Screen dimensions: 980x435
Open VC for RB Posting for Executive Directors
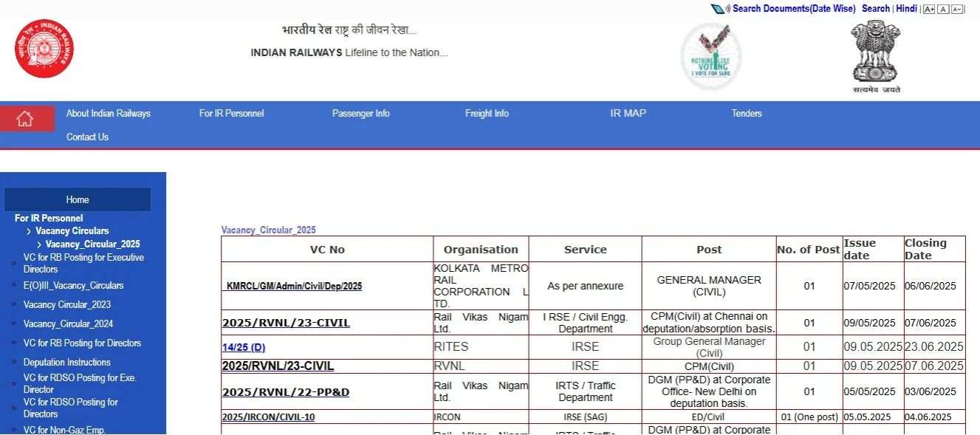pyautogui.click(x=83, y=264)
